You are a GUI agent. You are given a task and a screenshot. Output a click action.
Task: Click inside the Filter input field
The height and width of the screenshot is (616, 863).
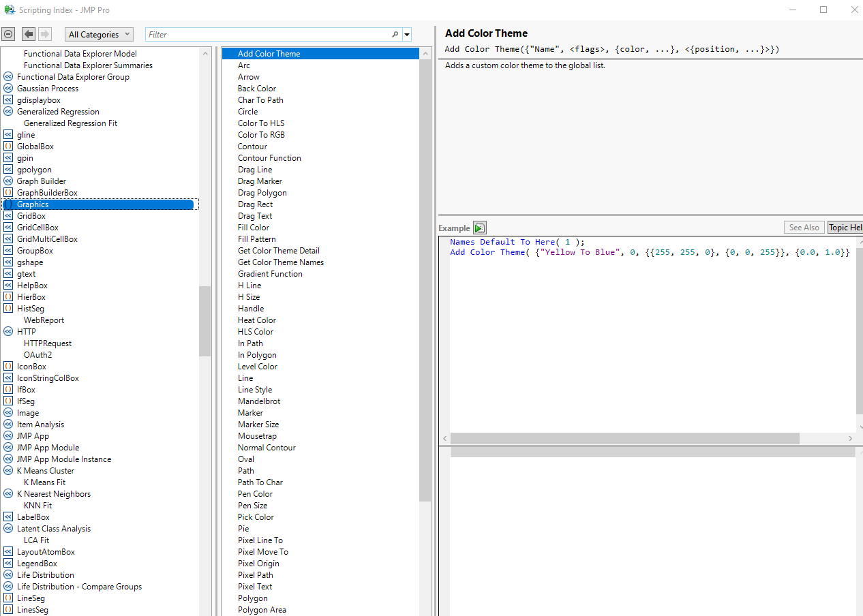pyautogui.click(x=266, y=33)
